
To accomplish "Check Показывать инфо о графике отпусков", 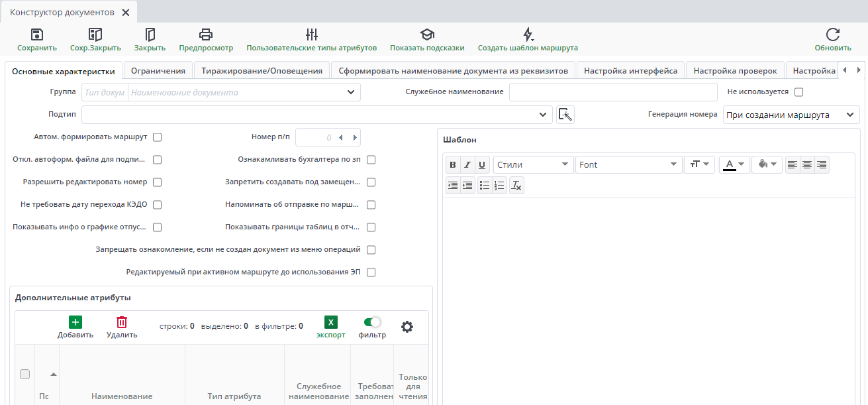I will (158, 227).
